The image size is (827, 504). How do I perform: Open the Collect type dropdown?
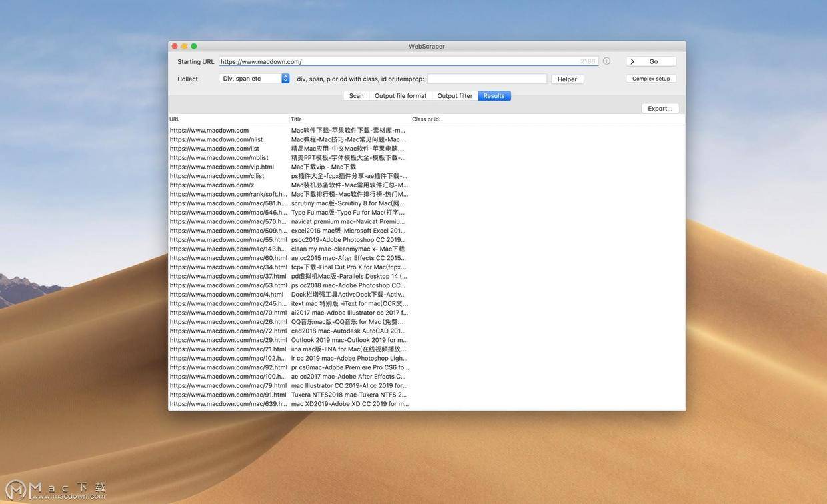coord(254,79)
